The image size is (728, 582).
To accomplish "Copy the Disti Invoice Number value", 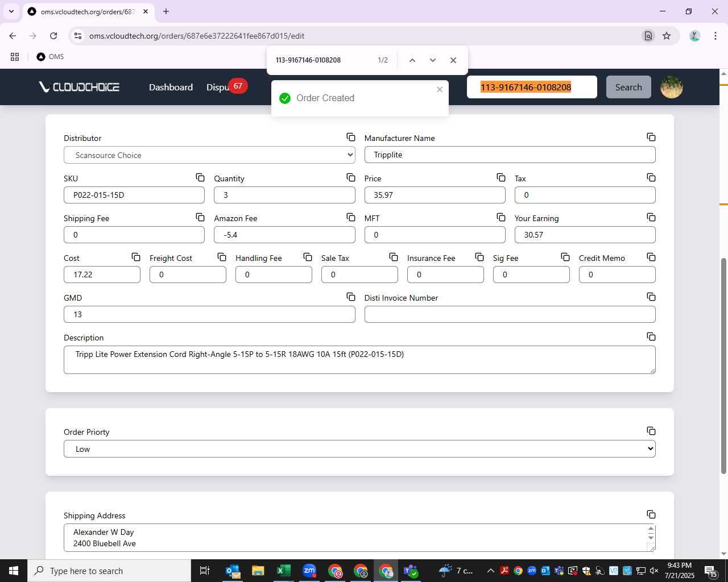I will 651,297.
